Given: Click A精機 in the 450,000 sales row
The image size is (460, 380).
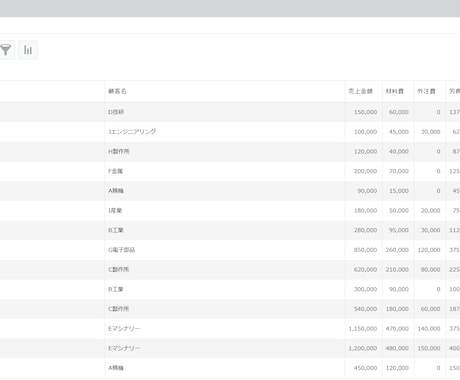Looking at the screenshot, I should (116, 368).
